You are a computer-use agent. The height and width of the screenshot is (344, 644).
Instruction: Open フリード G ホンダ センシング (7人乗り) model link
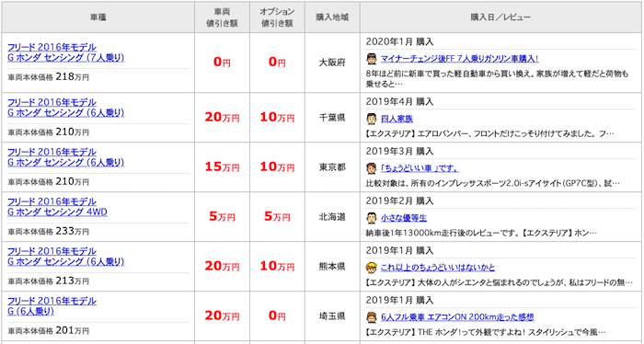[x=65, y=52]
